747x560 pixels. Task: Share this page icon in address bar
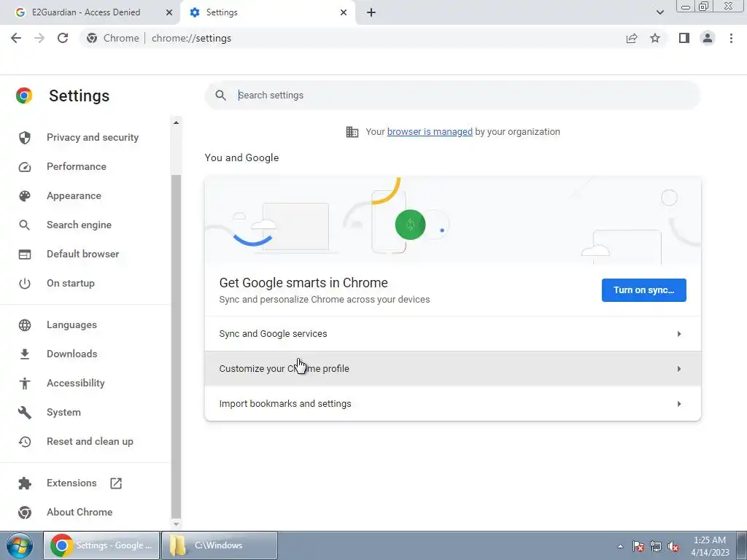click(x=632, y=38)
